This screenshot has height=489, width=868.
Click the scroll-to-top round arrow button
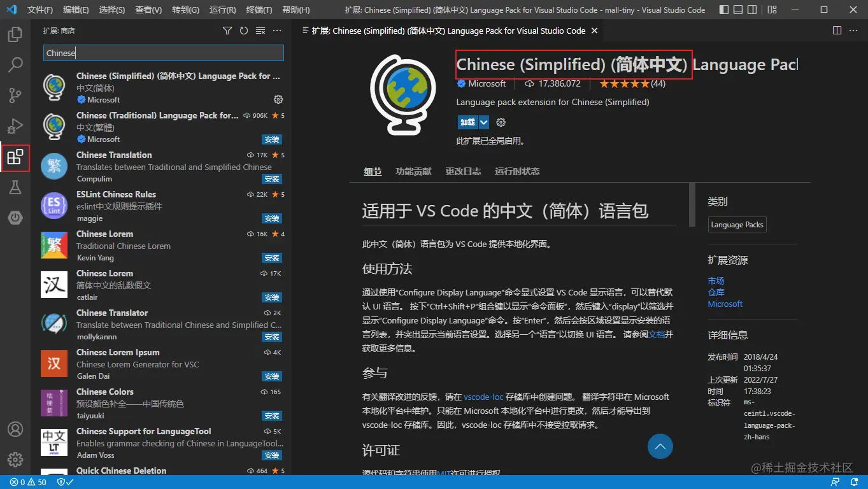coord(660,446)
